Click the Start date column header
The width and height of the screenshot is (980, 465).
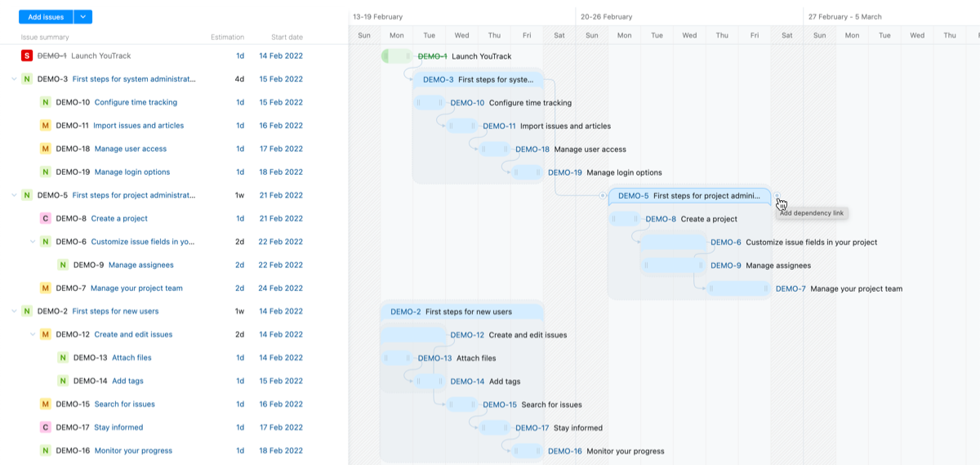[x=287, y=37]
